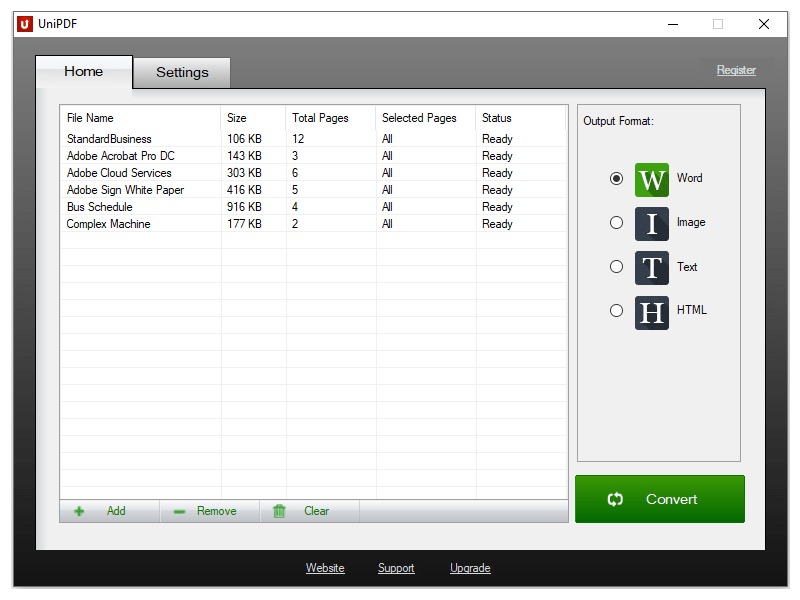Select the Image output radio button
Screen dimensions: 800x600
tap(616, 222)
